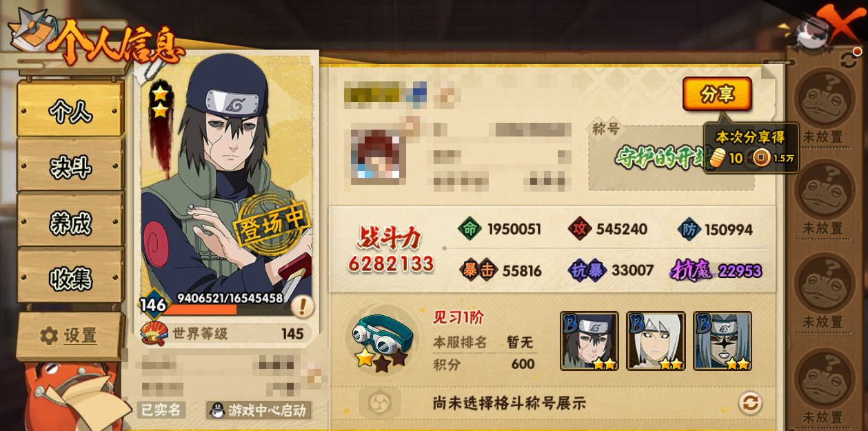This screenshot has width=868, height=431.
Task: Select the white-haired B-rank ninja thumbnail
Action: (x=656, y=341)
